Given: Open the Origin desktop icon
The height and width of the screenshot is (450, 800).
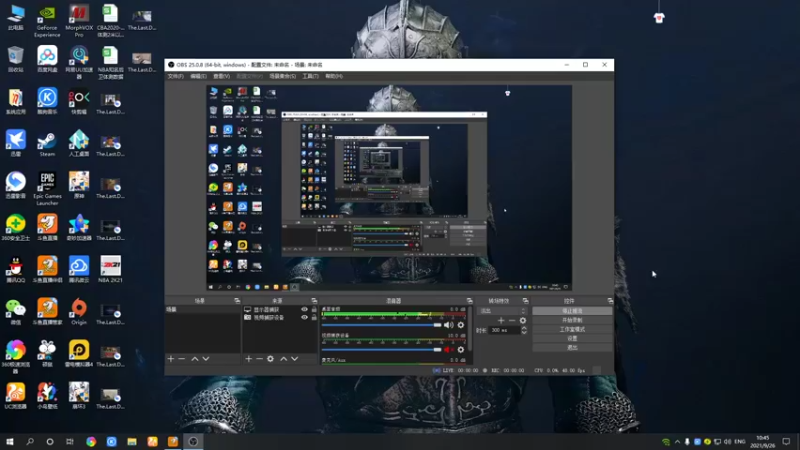Looking at the screenshot, I should coord(79,312).
